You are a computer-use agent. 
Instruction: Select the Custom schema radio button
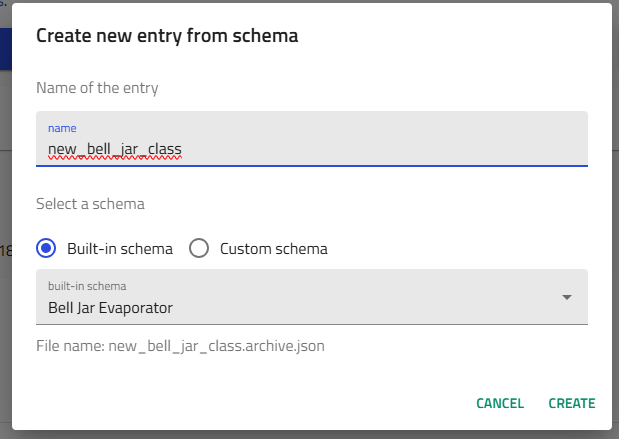pos(199,248)
